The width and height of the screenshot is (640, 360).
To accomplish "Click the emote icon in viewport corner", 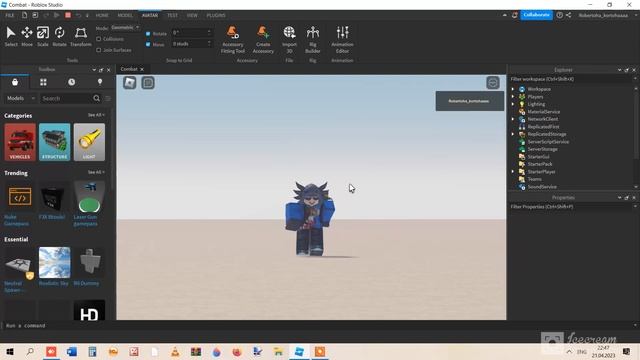I will tap(493, 83).
